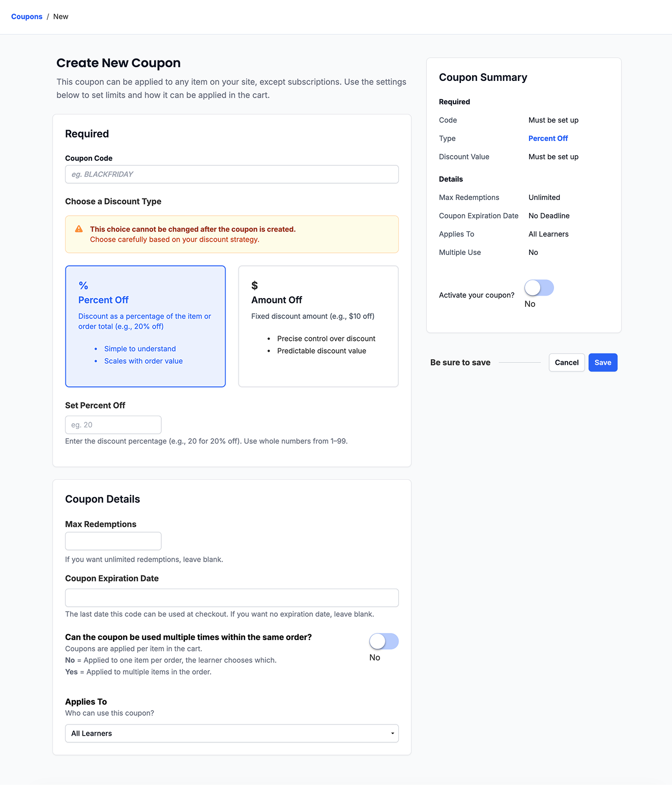
Task: Click the dollar sign icon
Action: (254, 286)
